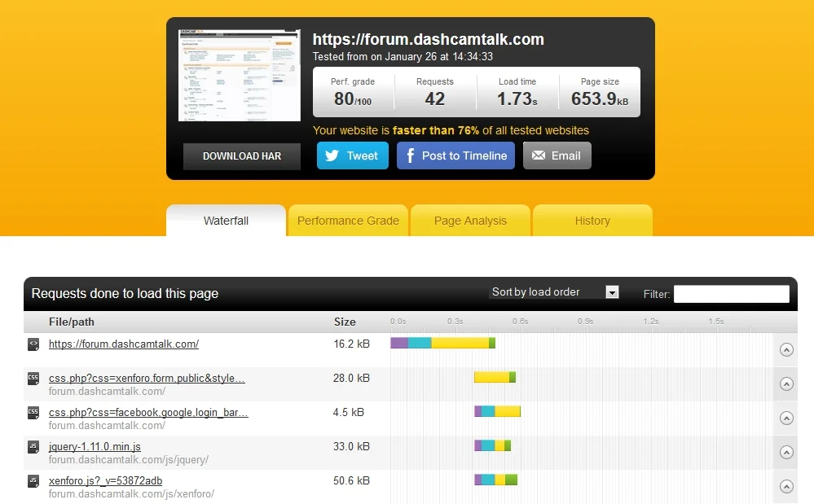Click the 16.2 kB size cell
Image resolution: width=814 pixels, height=504 pixels.
click(x=351, y=344)
